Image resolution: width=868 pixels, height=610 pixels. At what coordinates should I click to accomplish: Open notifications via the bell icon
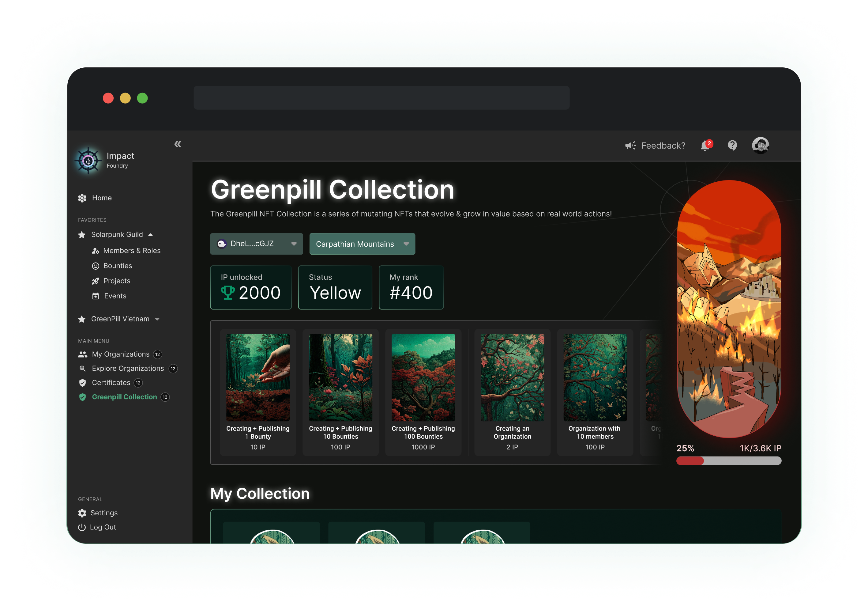click(x=706, y=145)
